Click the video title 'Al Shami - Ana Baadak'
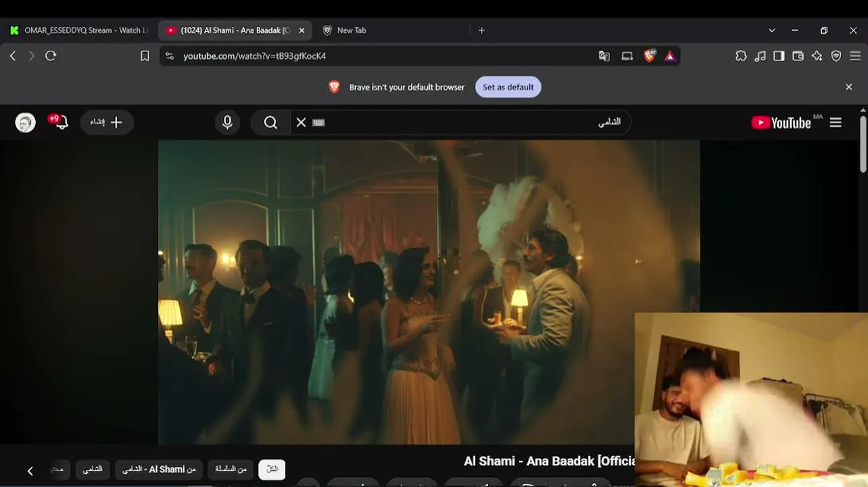This screenshot has width=868, height=487. tap(549, 461)
